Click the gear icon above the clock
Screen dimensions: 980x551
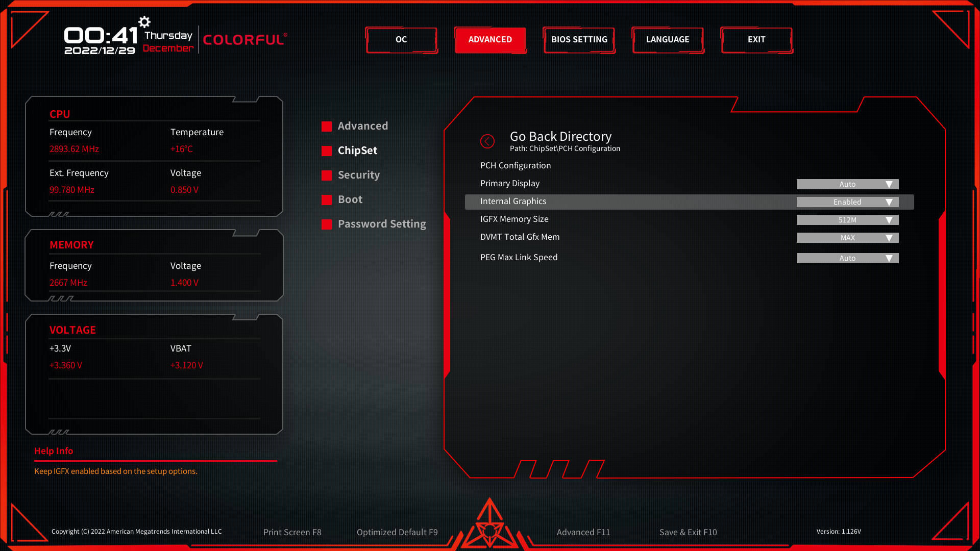coord(144,22)
